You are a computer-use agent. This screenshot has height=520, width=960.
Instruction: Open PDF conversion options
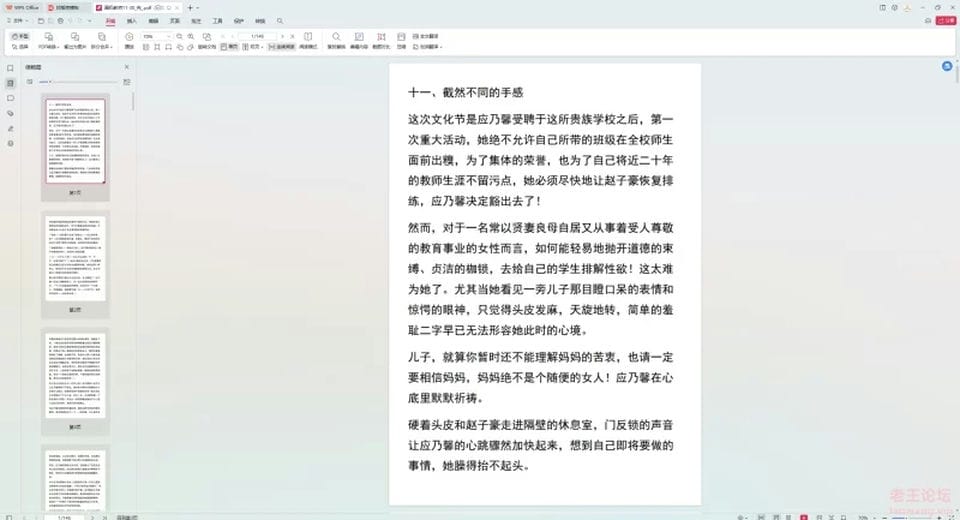tap(48, 41)
